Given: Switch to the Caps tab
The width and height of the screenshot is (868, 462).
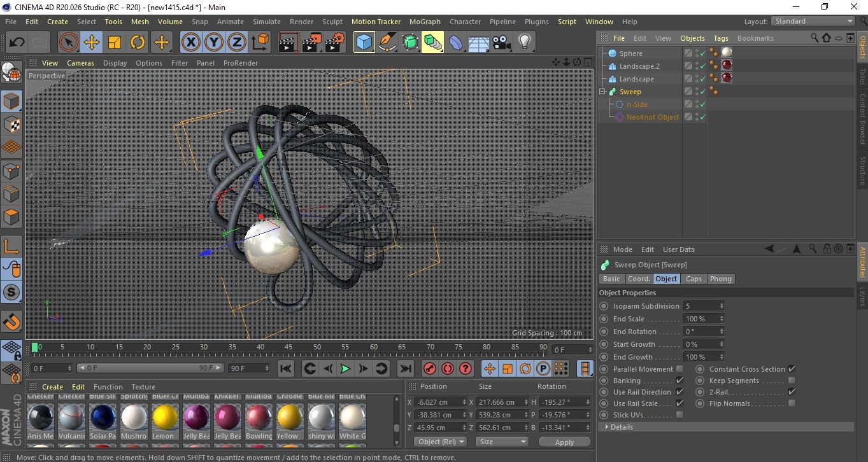Looking at the screenshot, I should click(694, 279).
